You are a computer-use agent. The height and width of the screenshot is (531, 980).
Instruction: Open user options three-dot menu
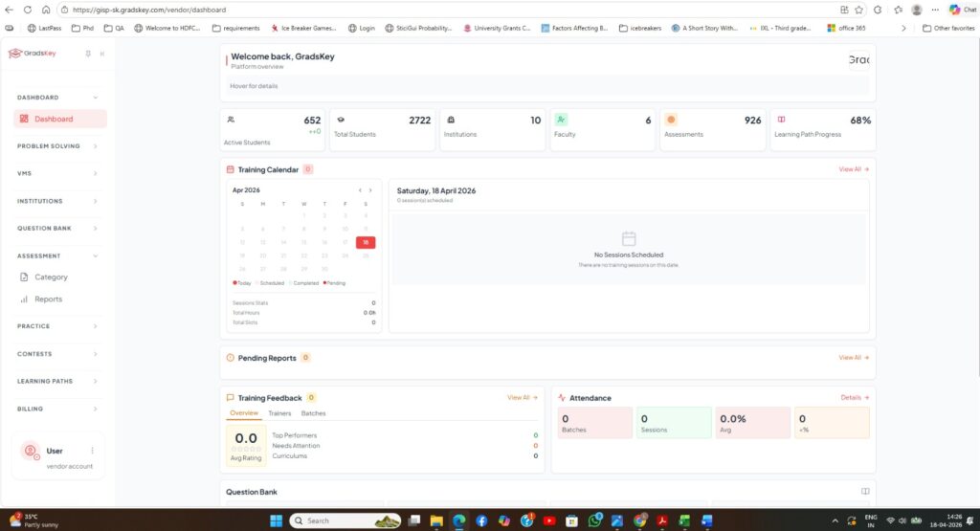pyautogui.click(x=93, y=451)
